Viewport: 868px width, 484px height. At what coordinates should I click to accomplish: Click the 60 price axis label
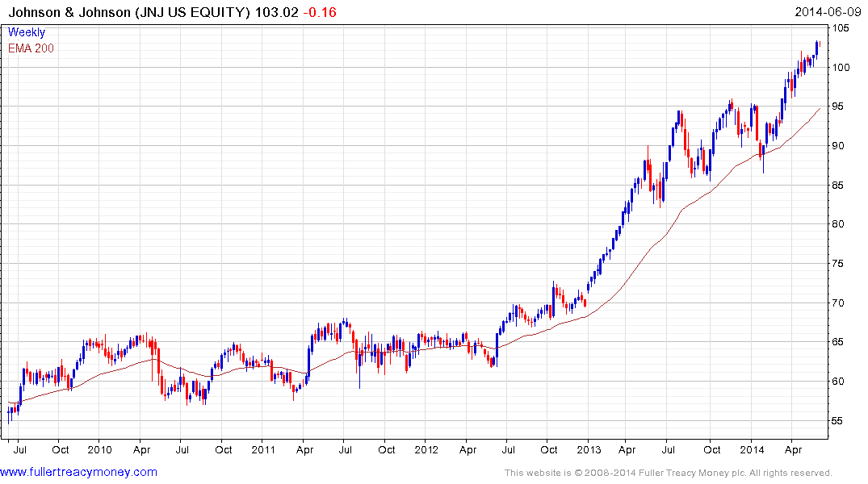(838, 381)
